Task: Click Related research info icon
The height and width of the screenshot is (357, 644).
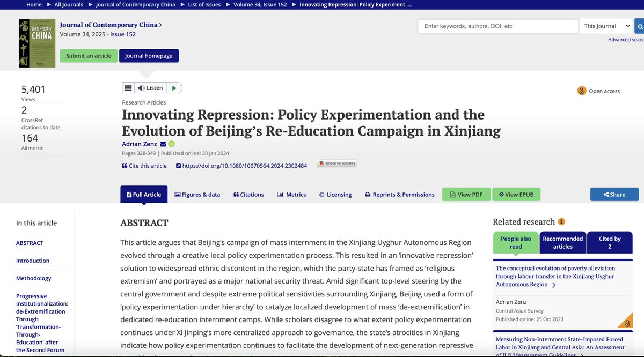Action: click(x=561, y=221)
